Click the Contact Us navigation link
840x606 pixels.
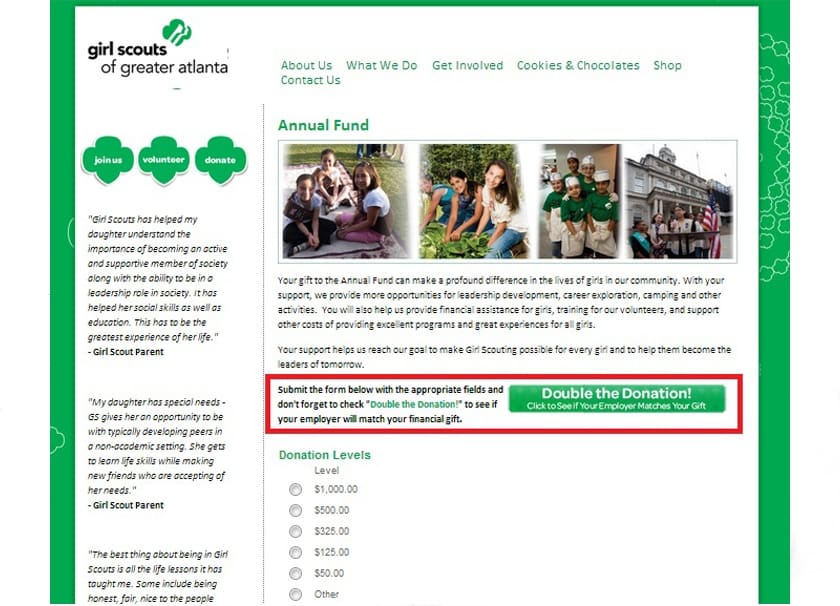310,80
